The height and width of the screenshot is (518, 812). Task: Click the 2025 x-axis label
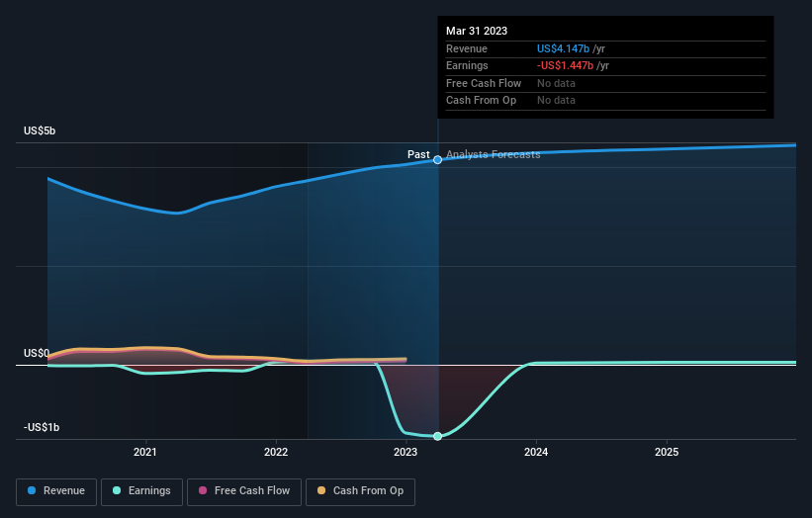point(667,452)
